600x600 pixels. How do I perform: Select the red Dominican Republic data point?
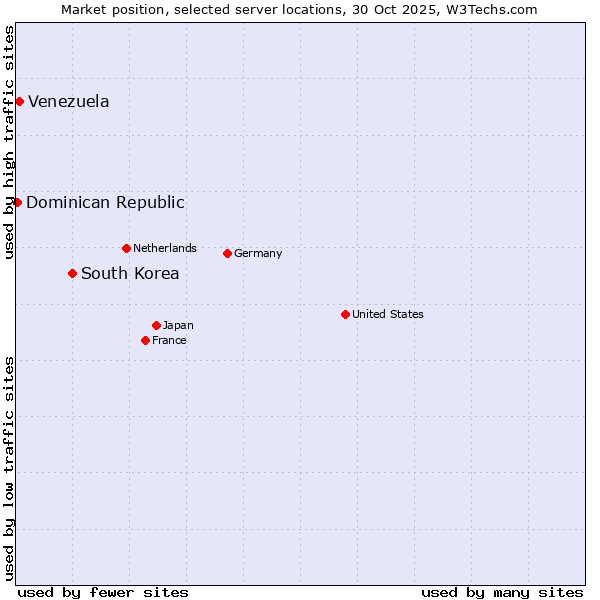(x=17, y=202)
